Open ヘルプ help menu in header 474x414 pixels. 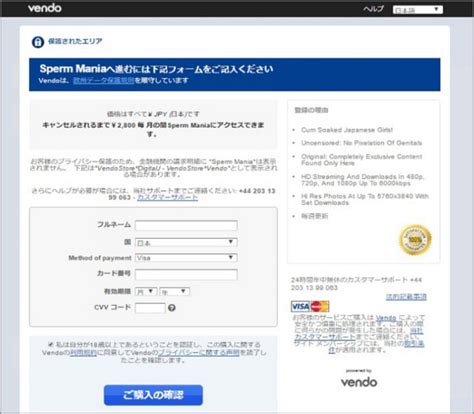[373, 9]
